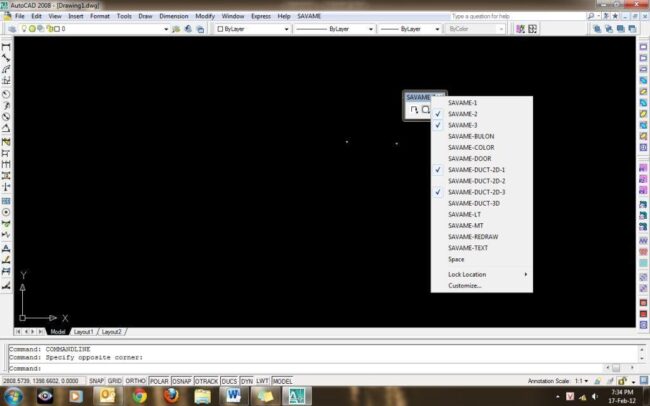Open the Layer Properties Manager icon
Image resolution: width=650 pixels, height=406 pixels.
coord(12,29)
